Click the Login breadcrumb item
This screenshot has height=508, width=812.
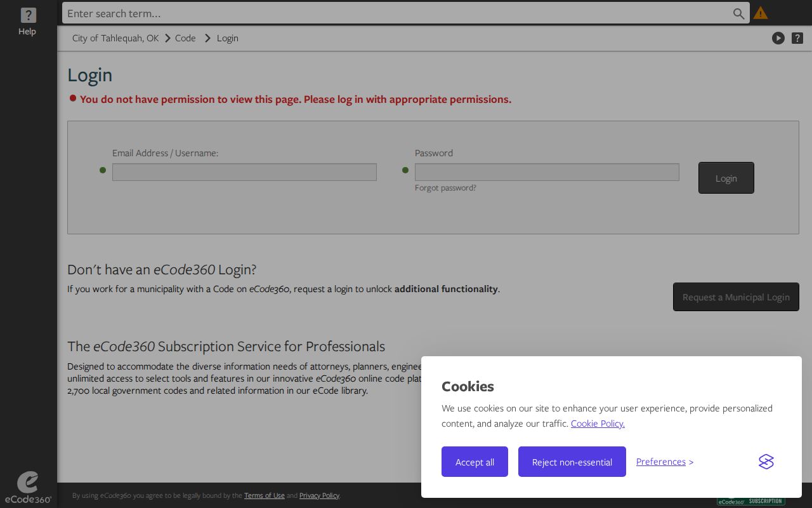pos(228,38)
